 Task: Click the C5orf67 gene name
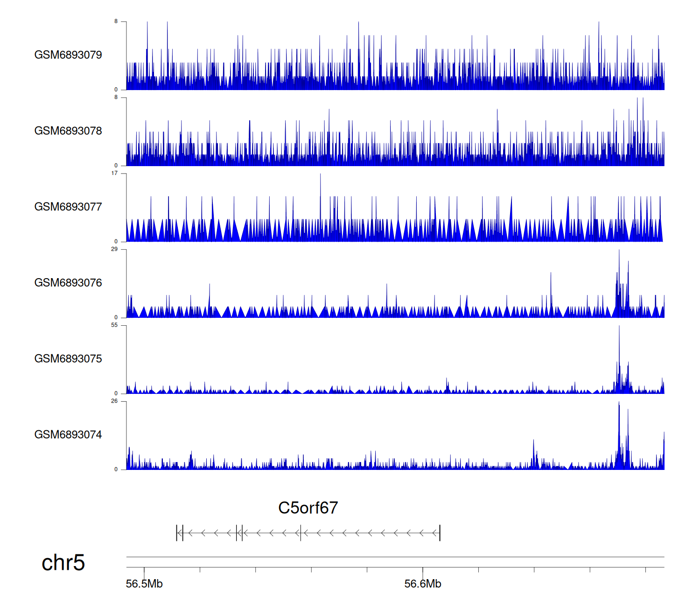tap(308, 508)
